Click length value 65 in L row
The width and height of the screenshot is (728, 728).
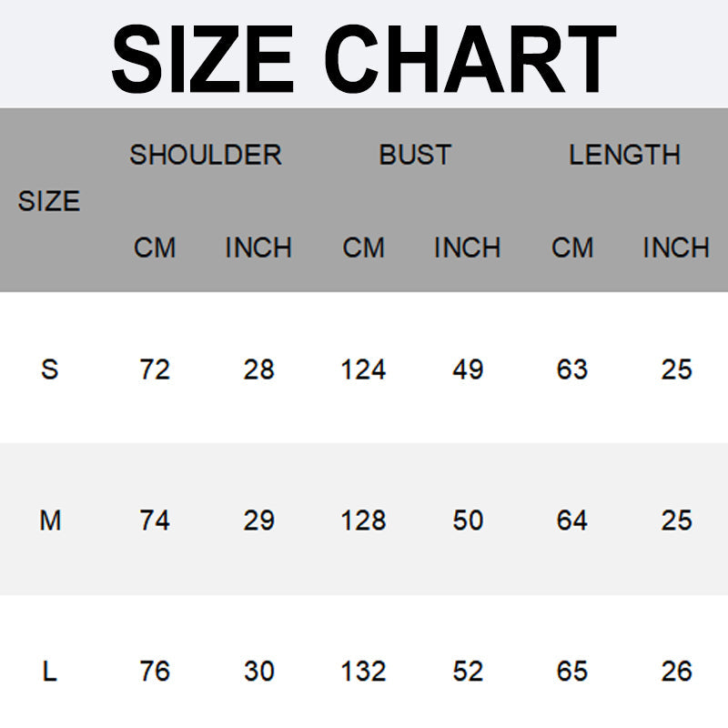click(x=572, y=672)
